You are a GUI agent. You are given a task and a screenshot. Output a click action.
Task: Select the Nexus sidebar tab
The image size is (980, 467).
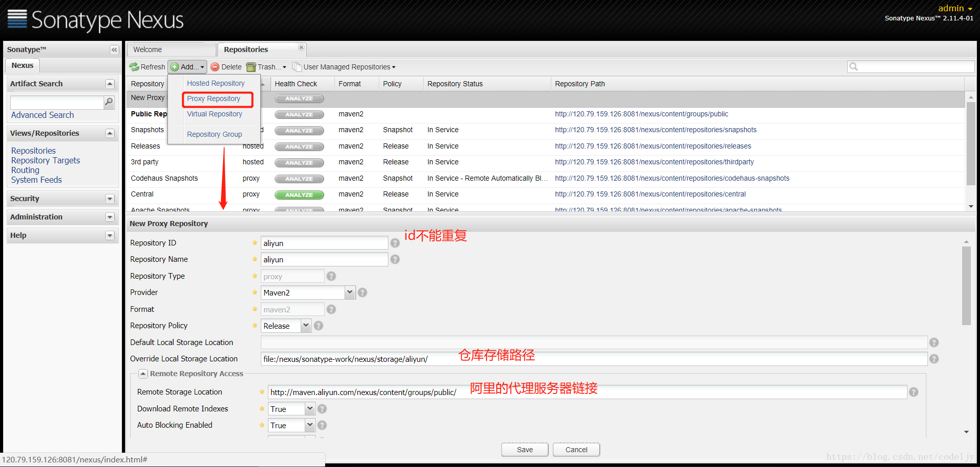tap(22, 65)
